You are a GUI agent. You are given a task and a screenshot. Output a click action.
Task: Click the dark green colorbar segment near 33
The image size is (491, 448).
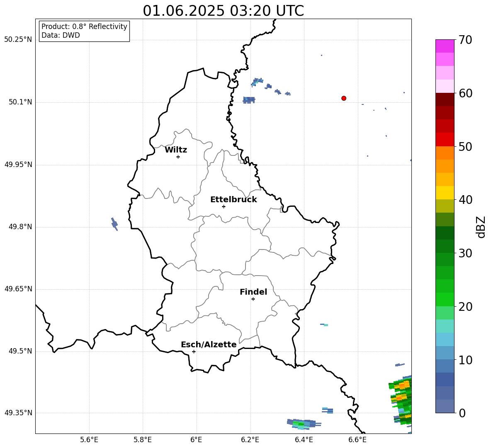pos(445,233)
